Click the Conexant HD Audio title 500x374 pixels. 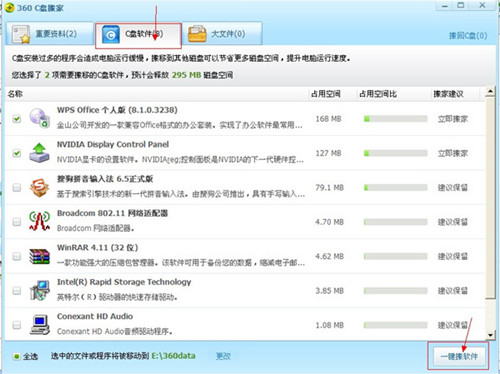pos(95,316)
